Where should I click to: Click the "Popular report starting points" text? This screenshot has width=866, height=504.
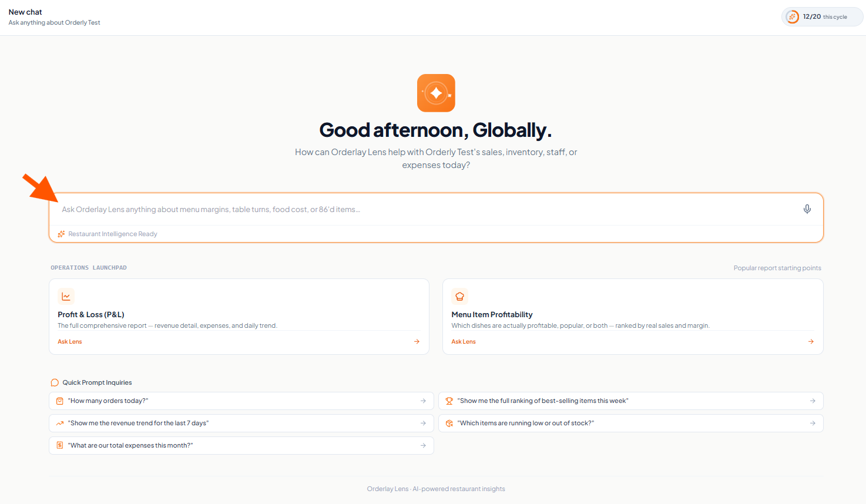pos(777,268)
